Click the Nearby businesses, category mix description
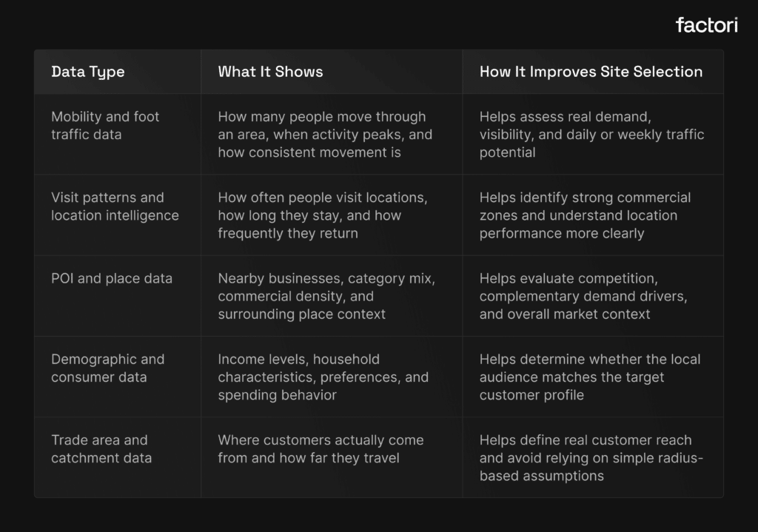This screenshot has width=758, height=532. [326, 296]
